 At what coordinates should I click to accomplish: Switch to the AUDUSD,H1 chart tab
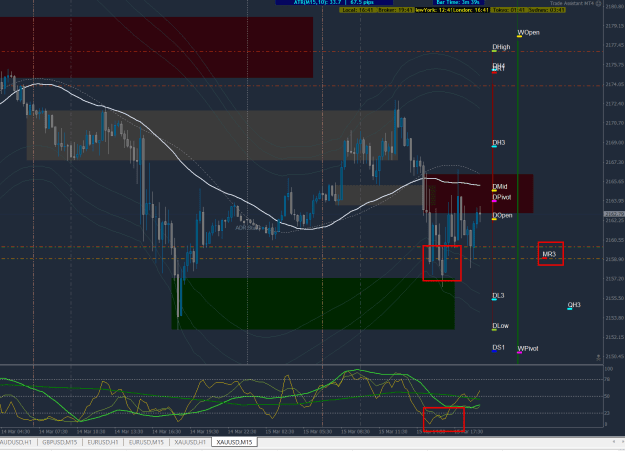click(17, 442)
